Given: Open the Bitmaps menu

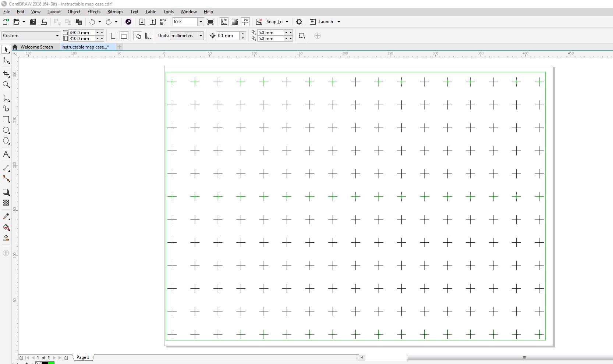Looking at the screenshot, I should click(x=115, y=12).
